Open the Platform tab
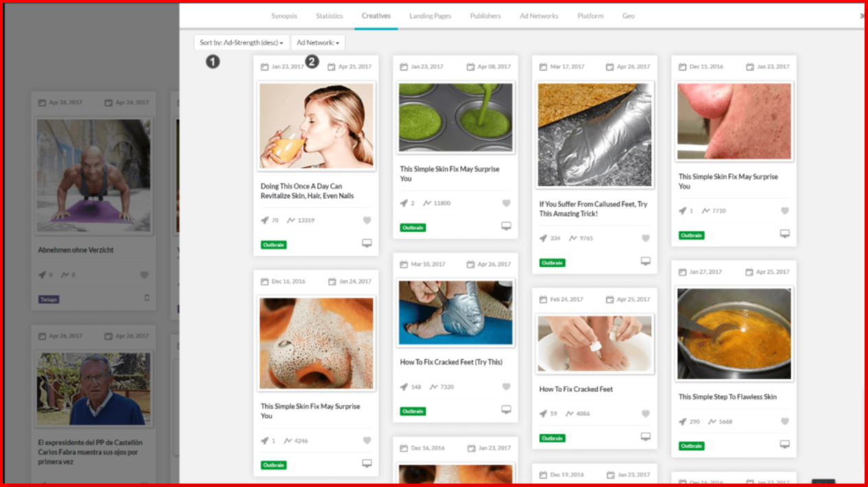Screen dimensions: 868x487 coord(590,16)
